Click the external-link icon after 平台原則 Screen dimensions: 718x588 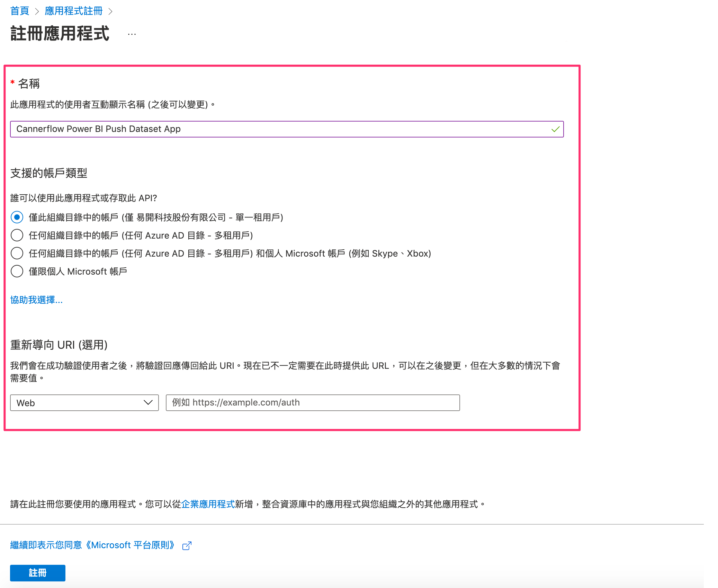pyautogui.click(x=187, y=546)
